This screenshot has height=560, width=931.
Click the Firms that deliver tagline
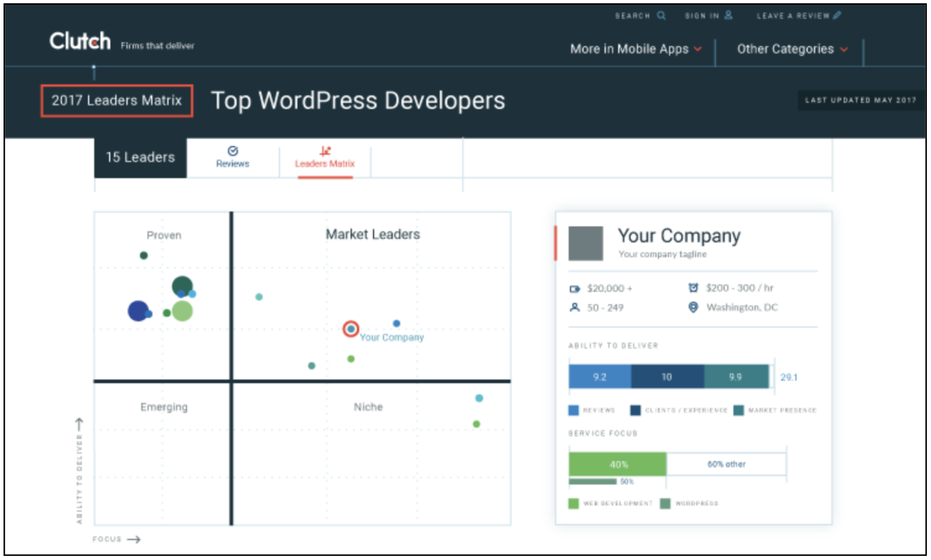158,45
